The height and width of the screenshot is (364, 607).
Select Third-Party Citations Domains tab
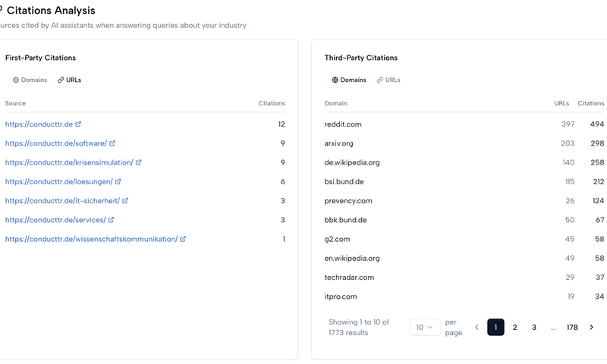[349, 80]
